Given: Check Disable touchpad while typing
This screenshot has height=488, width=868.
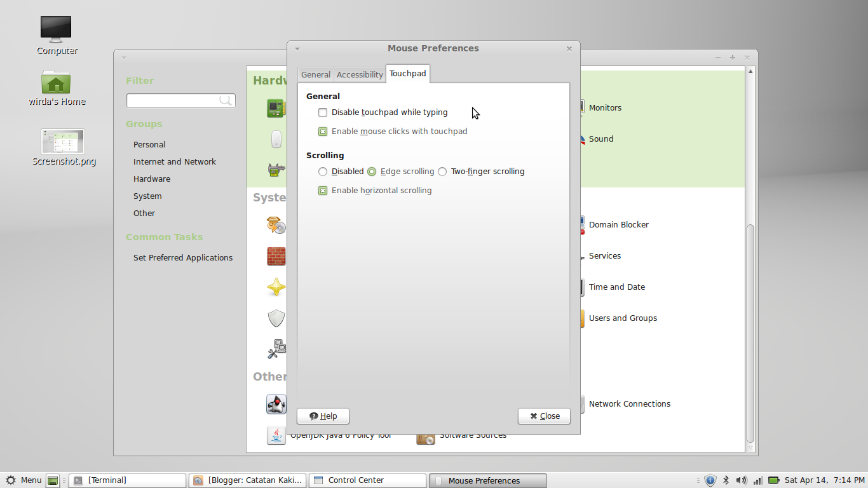Looking at the screenshot, I should [x=323, y=112].
